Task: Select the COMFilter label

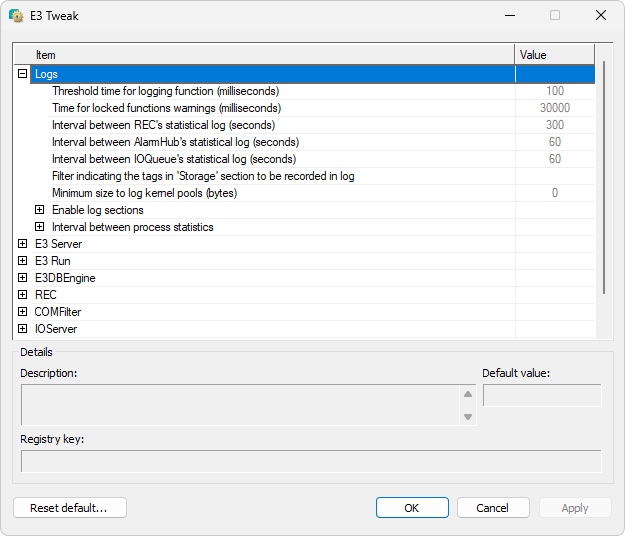Action: point(58,312)
